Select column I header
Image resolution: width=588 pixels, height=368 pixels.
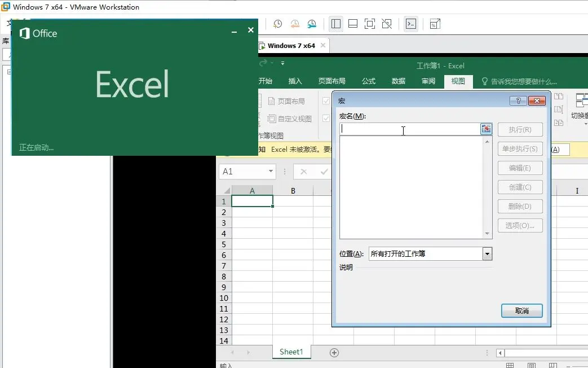[577, 191]
